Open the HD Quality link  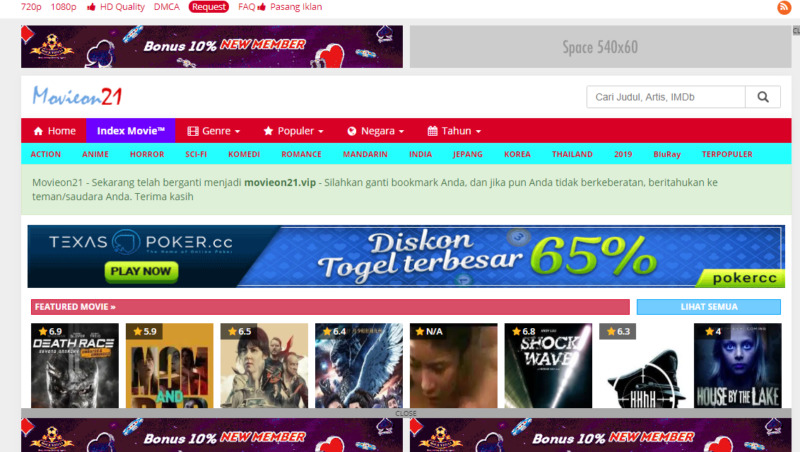(116, 7)
